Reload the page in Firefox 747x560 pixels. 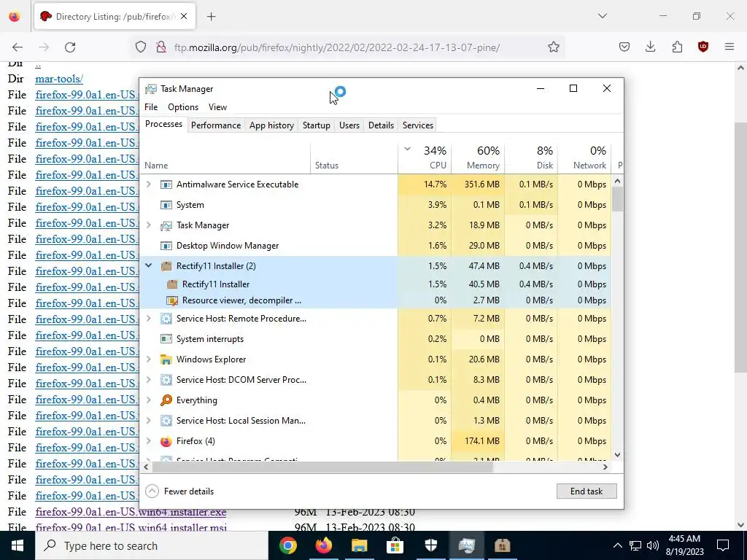(x=70, y=47)
